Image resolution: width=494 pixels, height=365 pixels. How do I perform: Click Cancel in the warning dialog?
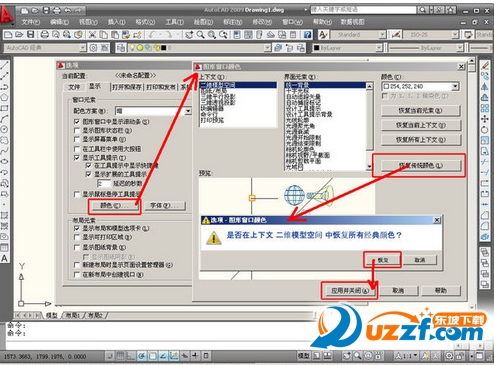point(420,260)
